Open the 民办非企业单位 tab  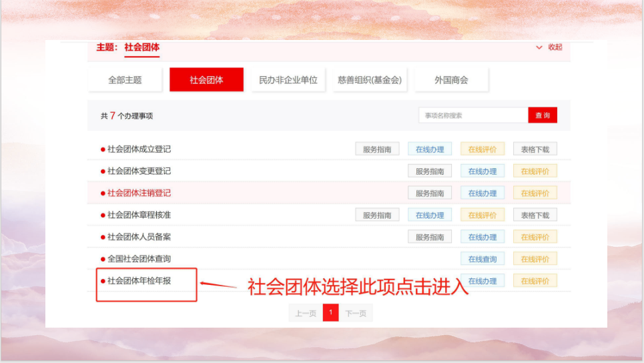coord(288,80)
